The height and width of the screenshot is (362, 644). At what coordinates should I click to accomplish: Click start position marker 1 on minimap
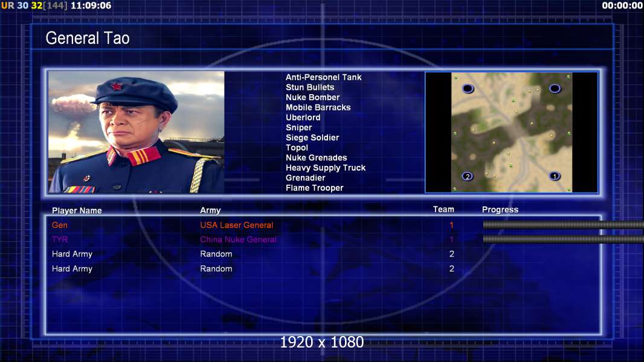coord(555,176)
